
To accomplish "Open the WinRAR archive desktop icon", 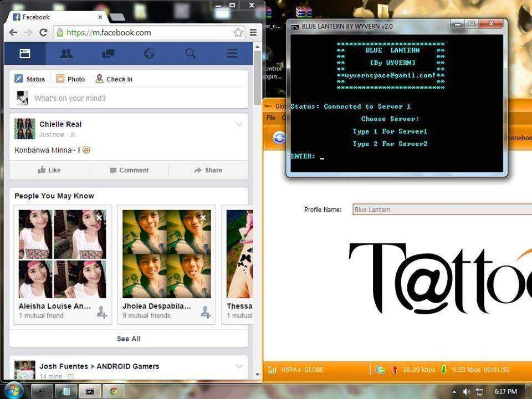I will coord(304,12).
